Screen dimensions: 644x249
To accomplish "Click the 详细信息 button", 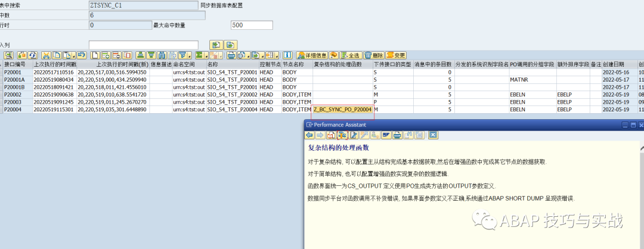I will coord(312,55).
